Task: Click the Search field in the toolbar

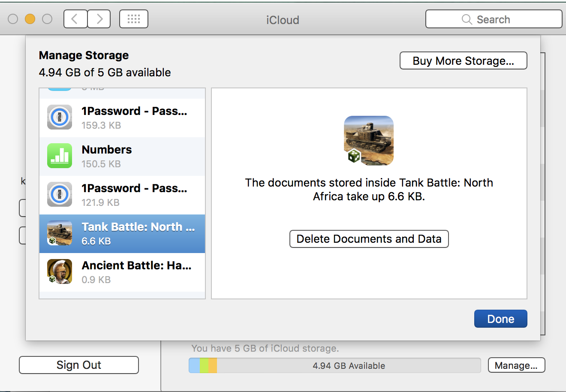Action: coord(494,19)
